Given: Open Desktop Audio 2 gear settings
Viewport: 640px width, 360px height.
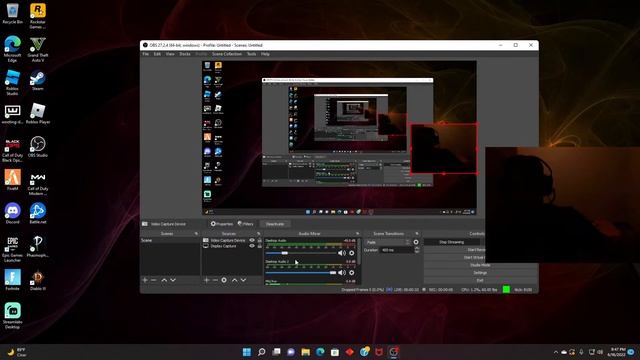Looking at the screenshot, I should [351, 273].
